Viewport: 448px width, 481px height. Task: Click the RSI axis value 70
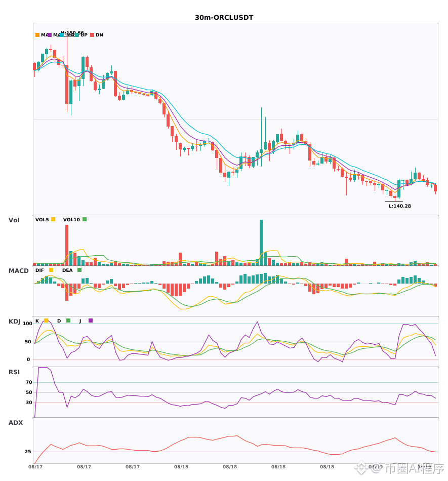tap(29, 382)
